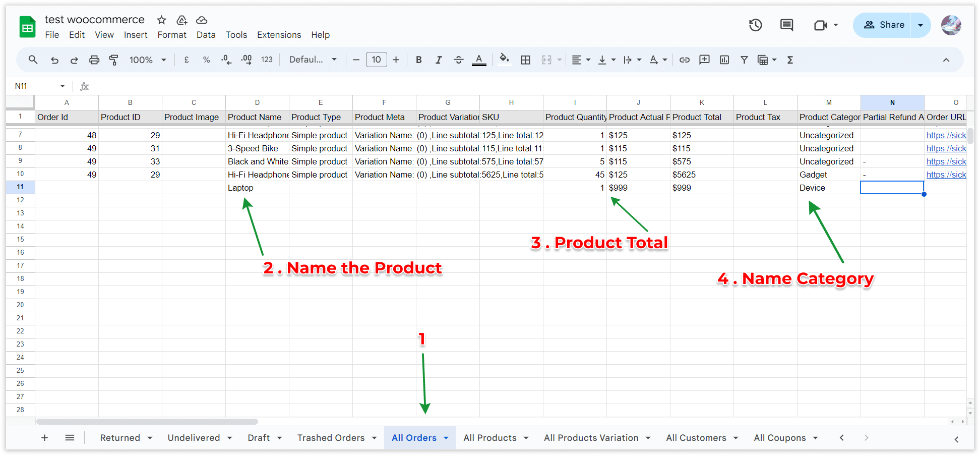Viewport: 980px width, 456px height.
Task: Click the paint format roller icon
Action: pyautogui.click(x=114, y=60)
